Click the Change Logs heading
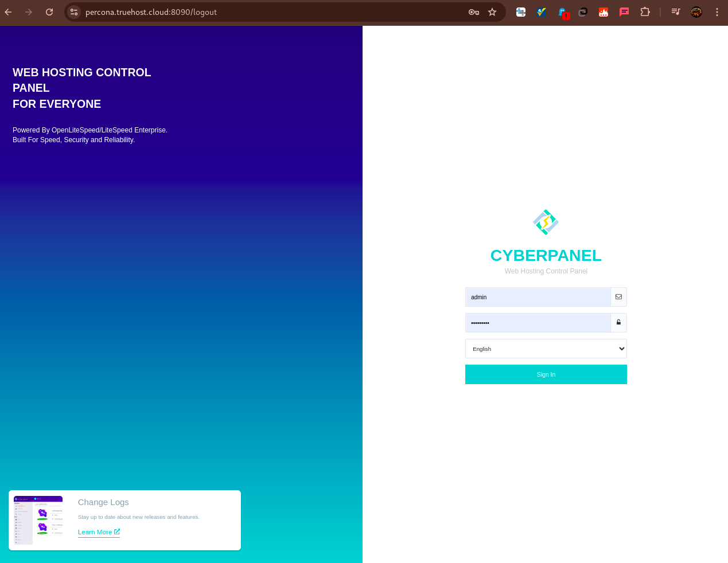728x563 pixels. click(103, 502)
